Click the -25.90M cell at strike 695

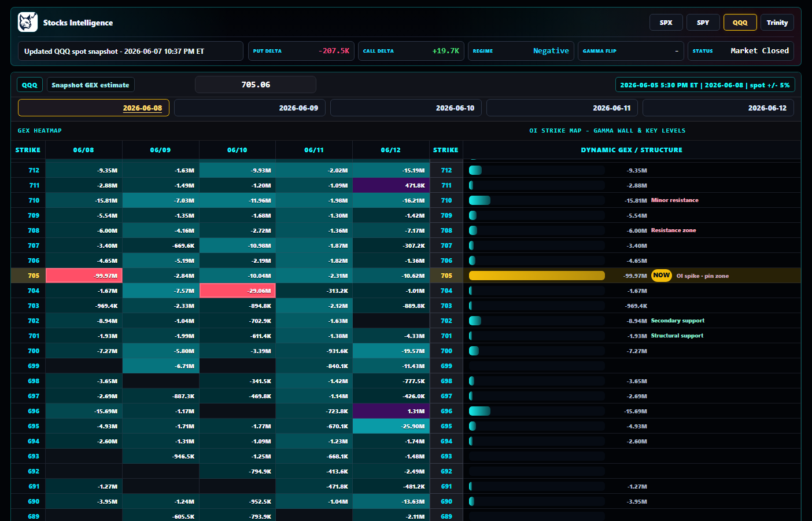pos(391,426)
